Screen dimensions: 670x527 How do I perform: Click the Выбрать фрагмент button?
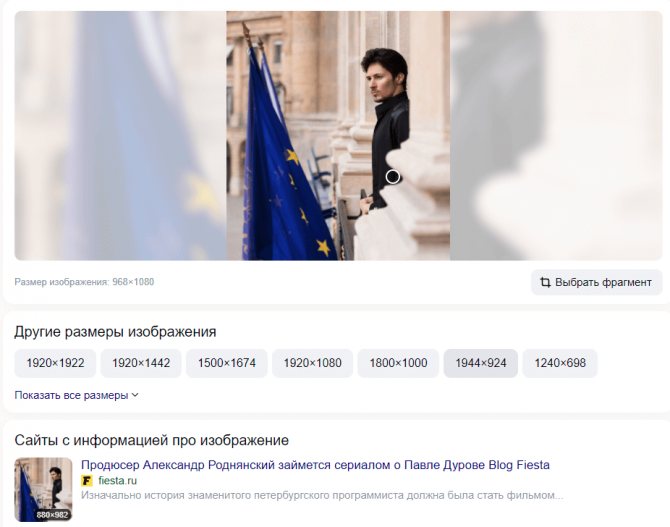point(597,282)
